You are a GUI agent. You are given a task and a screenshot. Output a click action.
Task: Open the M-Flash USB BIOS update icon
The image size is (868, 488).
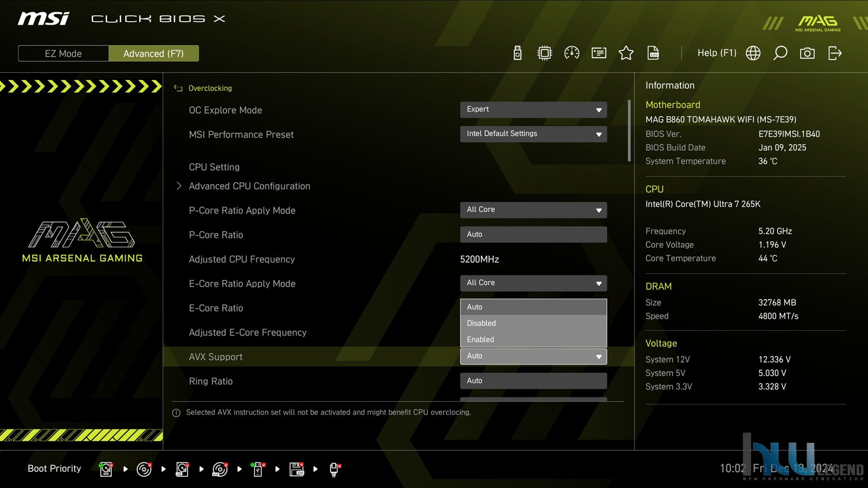pyautogui.click(x=517, y=53)
